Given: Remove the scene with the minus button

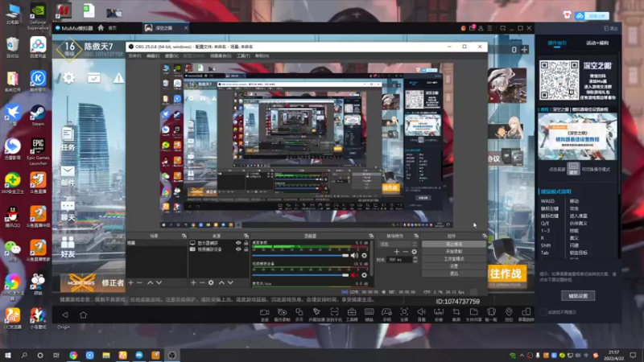Looking at the screenshot, I should click(139, 283).
